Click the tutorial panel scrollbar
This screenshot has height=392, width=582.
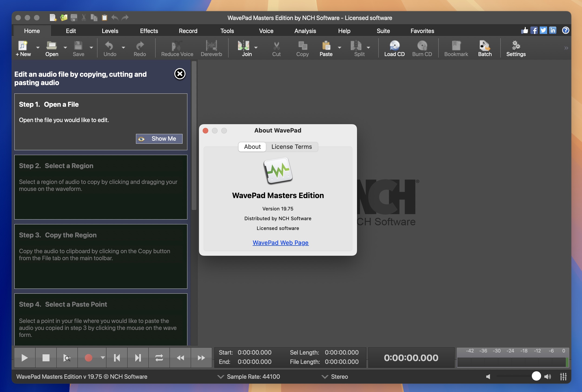coord(194,136)
